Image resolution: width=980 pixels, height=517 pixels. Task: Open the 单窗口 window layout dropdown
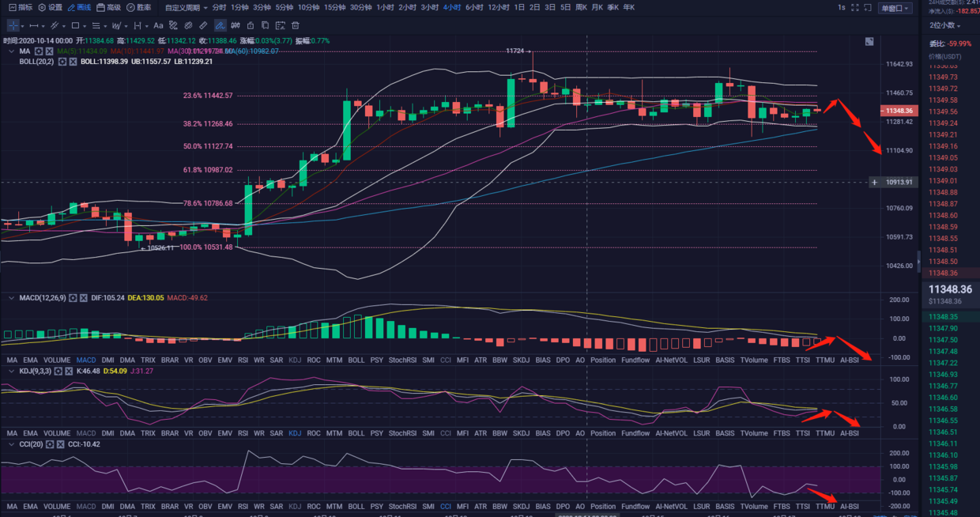tap(895, 7)
